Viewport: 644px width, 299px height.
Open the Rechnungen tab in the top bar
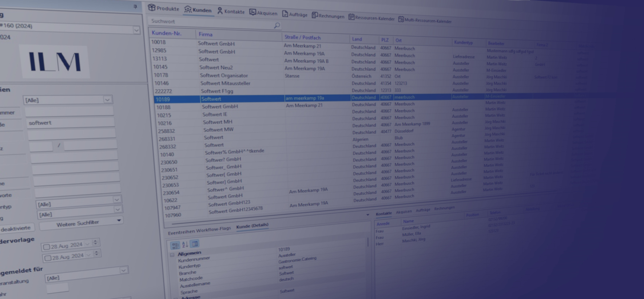point(328,16)
